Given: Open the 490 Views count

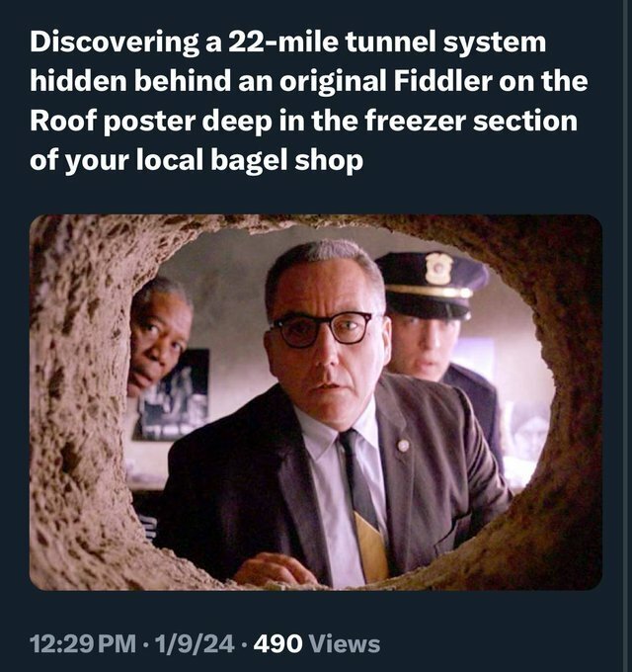Looking at the screenshot, I should 317,643.
